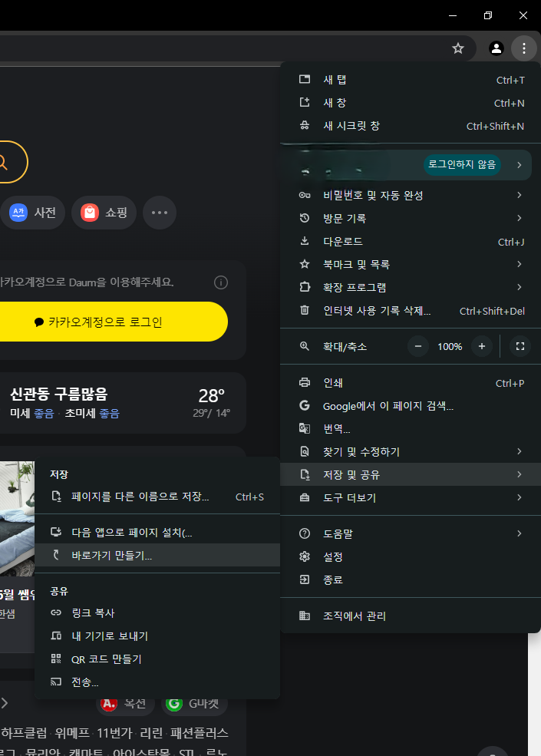
Task: Click the download icon beside 다운로드
Action: 305,241
